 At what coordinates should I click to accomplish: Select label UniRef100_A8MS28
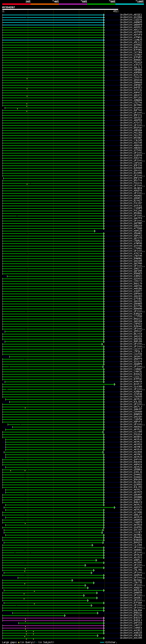pos(131,231)
